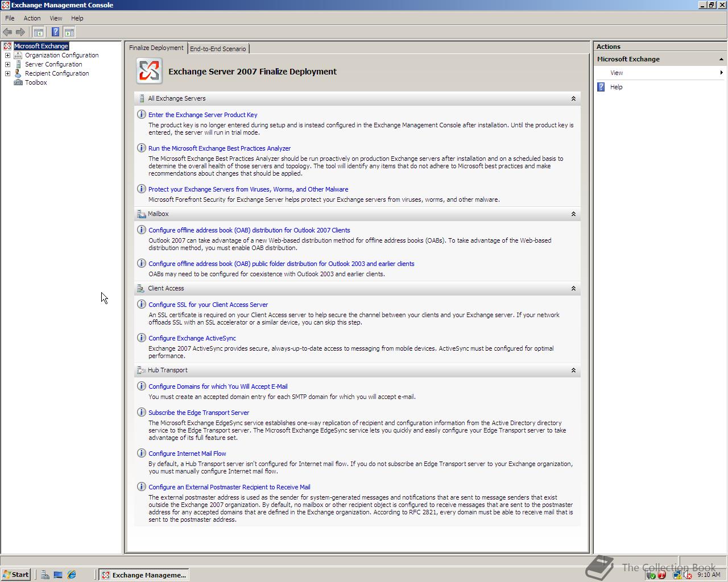Open Run the Best Practices Analyzer link
Screen dimensions: 728x582
pos(220,148)
